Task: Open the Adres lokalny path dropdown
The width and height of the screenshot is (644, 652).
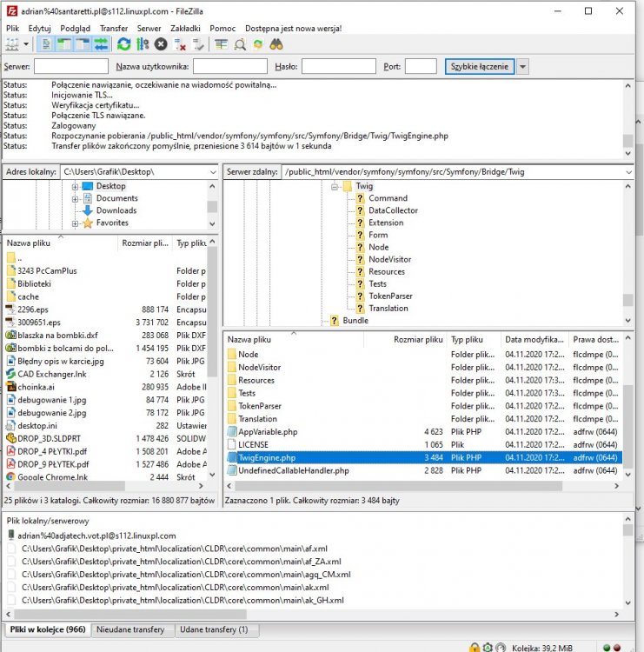Action: pyautogui.click(x=213, y=172)
